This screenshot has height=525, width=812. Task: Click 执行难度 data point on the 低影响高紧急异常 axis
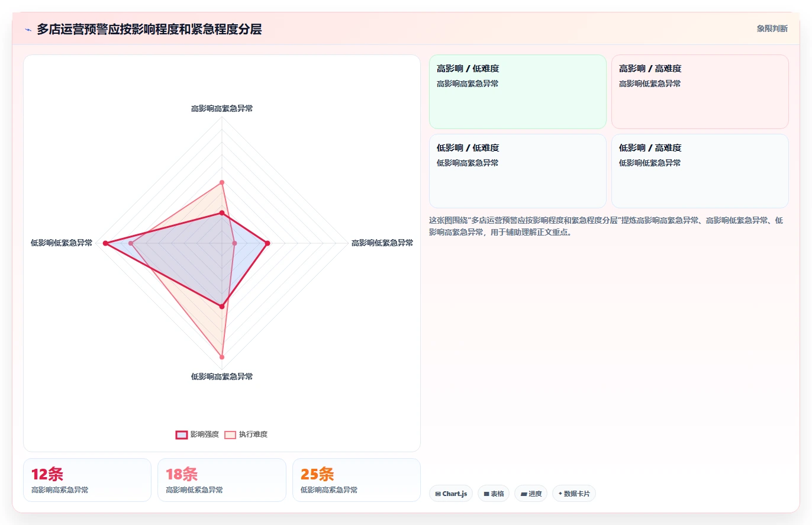[222, 357]
